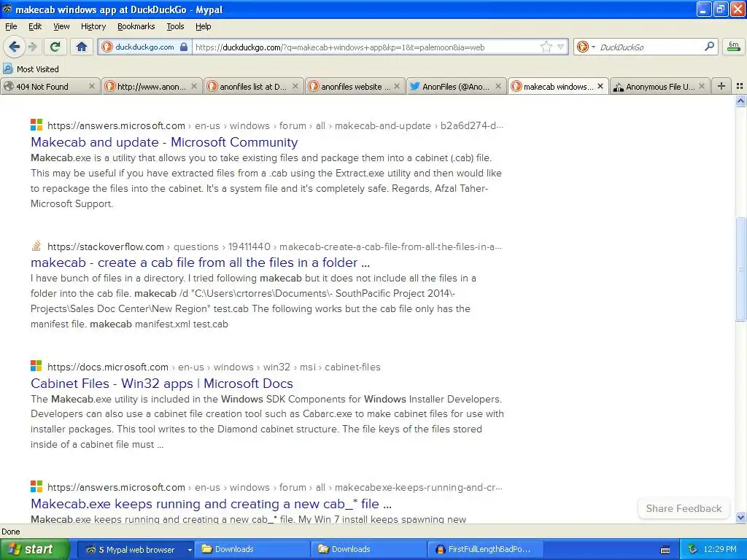
Task: Close the Anonymous File U... tab
Action: point(702,86)
